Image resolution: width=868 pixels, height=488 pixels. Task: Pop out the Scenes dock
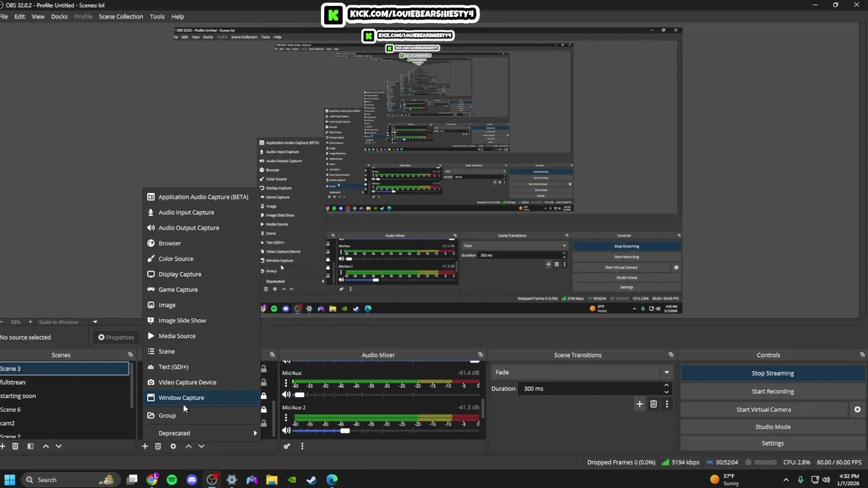130,355
